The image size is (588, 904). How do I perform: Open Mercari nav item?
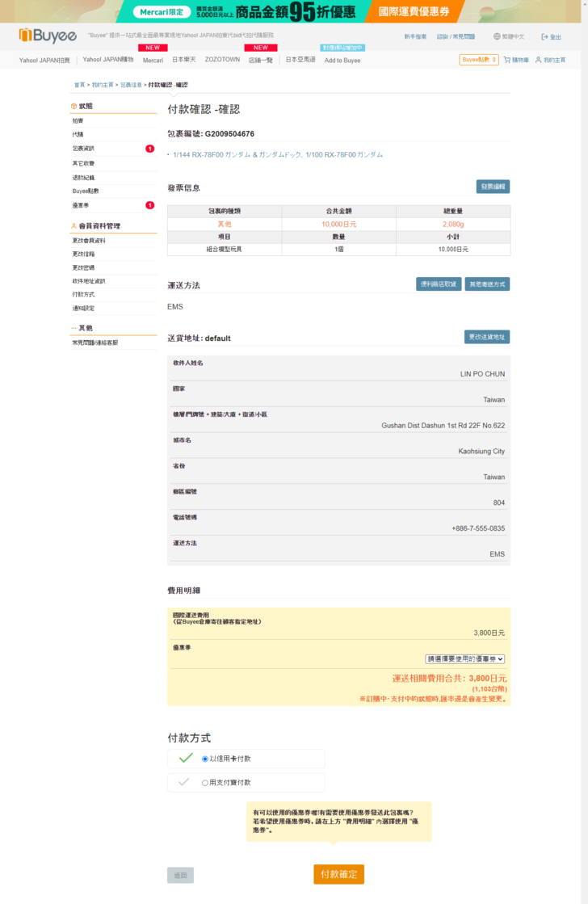tap(153, 61)
